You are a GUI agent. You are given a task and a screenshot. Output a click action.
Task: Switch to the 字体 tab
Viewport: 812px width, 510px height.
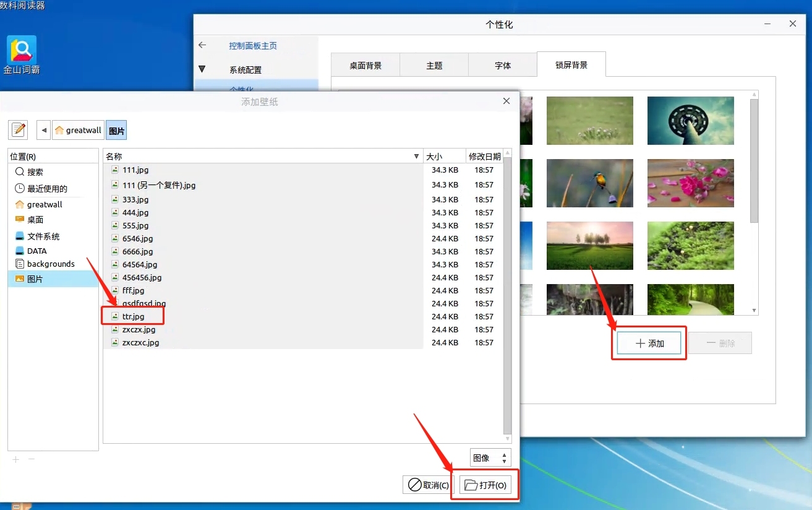click(503, 65)
